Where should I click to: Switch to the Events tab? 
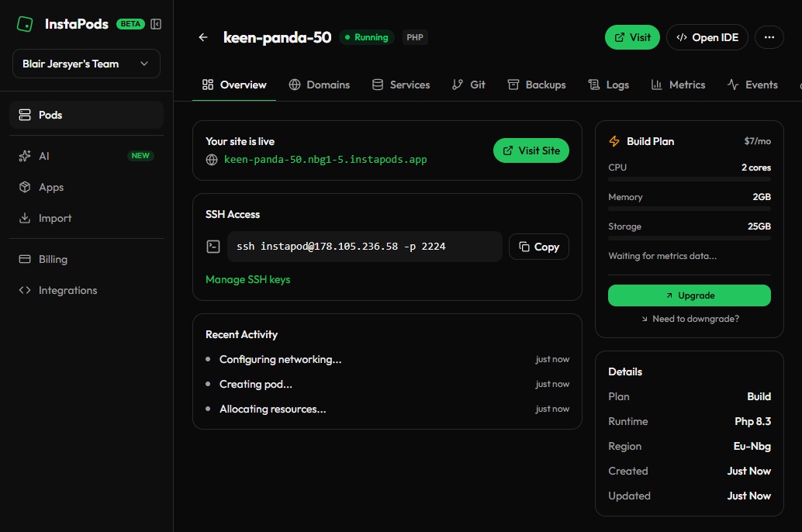[752, 85]
